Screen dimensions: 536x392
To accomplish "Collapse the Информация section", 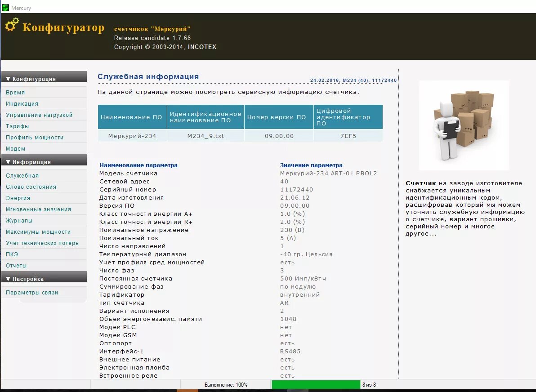I will tap(44, 160).
